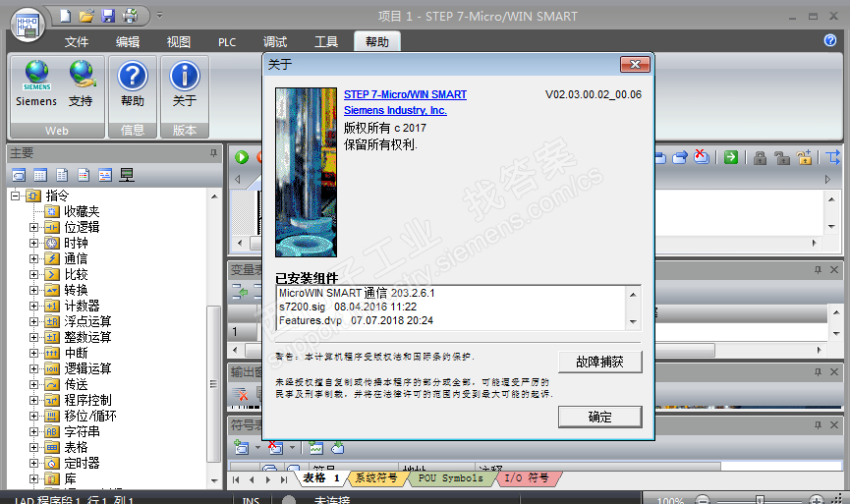850x504 pixels.
Task: Click the zoom slider handle in status bar
Action: (x=760, y=500)
